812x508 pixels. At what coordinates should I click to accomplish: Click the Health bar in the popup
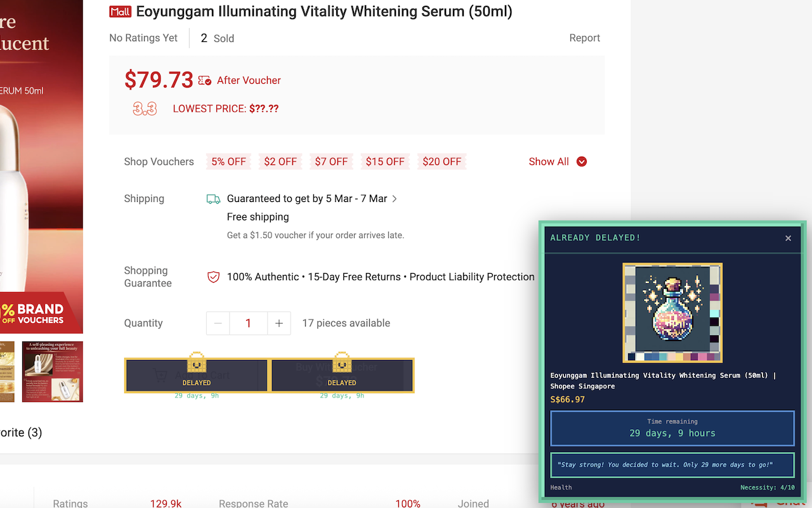coord(561,487)
